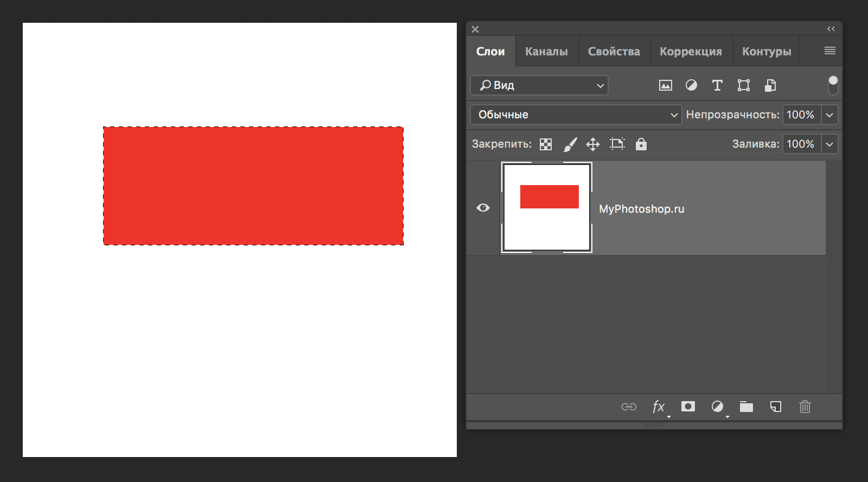The image size is (868, 482).
Task: Click the smart object filter icon
Action: click(770, 85)
